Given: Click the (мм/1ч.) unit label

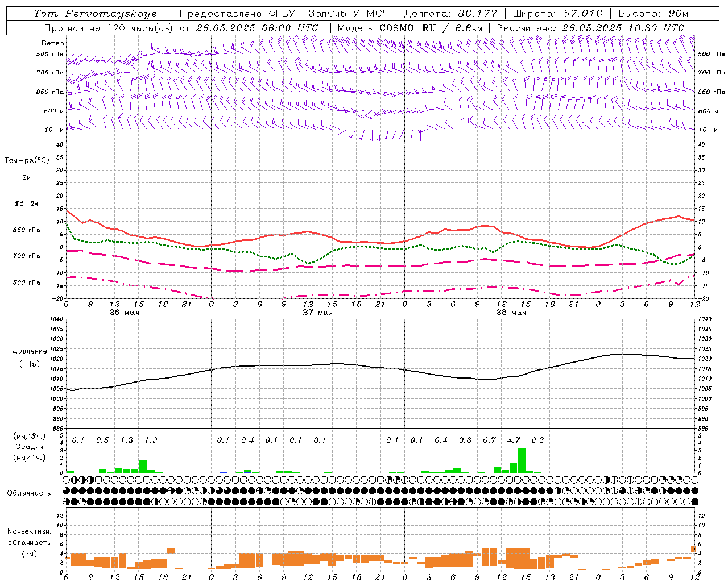Looking at the screenshot, I should coord(29,458).
